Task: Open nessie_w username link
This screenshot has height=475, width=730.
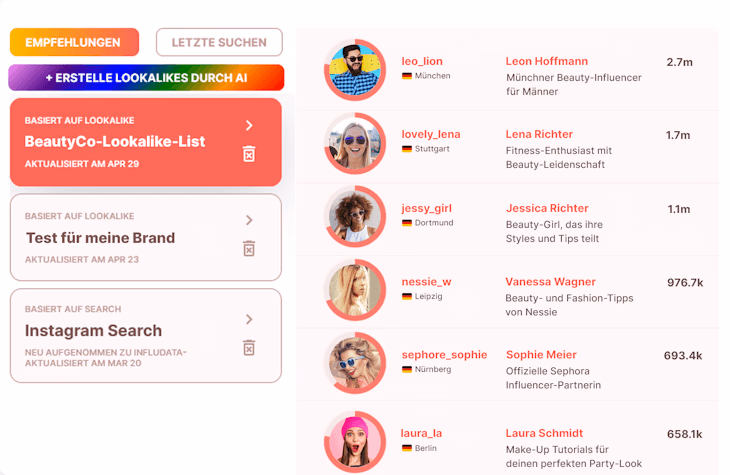Action: (426, 282)
